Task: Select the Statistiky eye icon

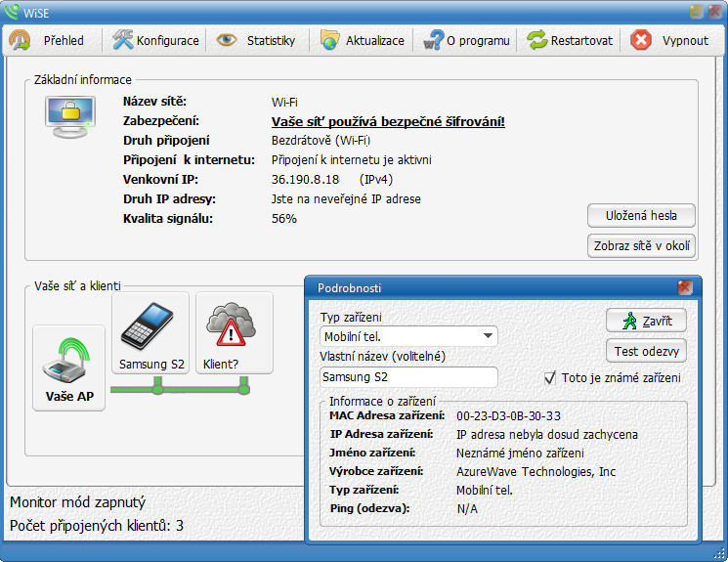Action: click(227, 40)
